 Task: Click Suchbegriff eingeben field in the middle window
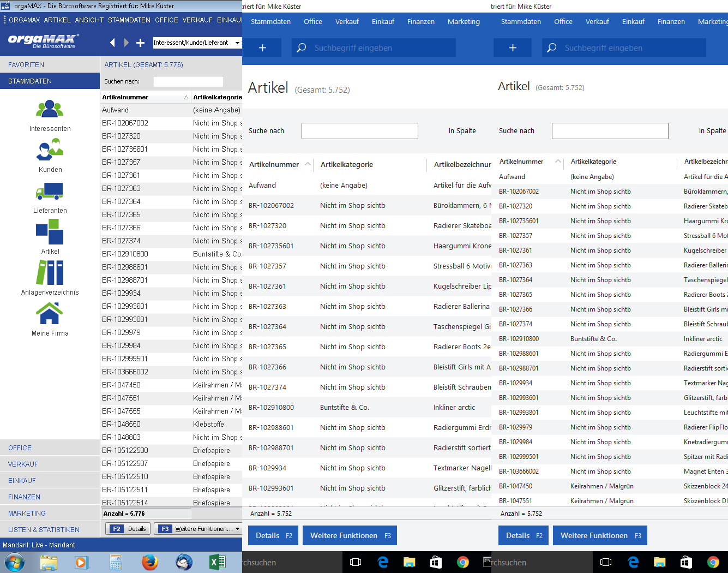(374, 47)
